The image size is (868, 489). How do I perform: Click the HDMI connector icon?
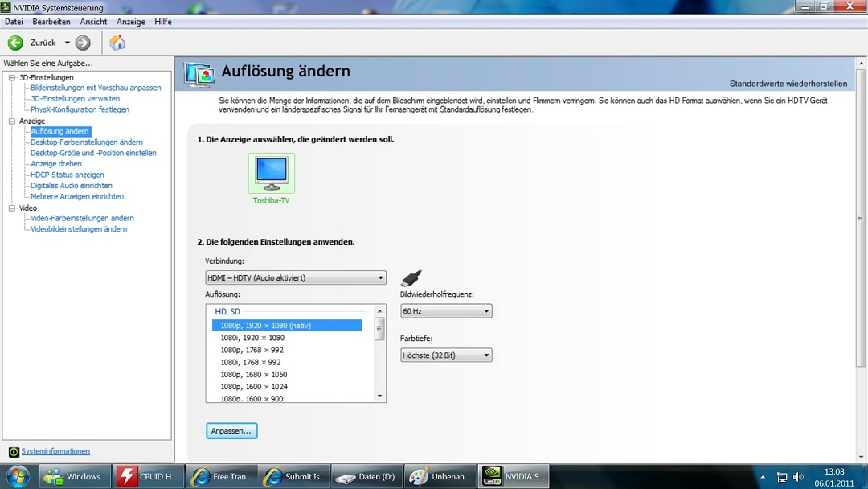tap(411, 277)
